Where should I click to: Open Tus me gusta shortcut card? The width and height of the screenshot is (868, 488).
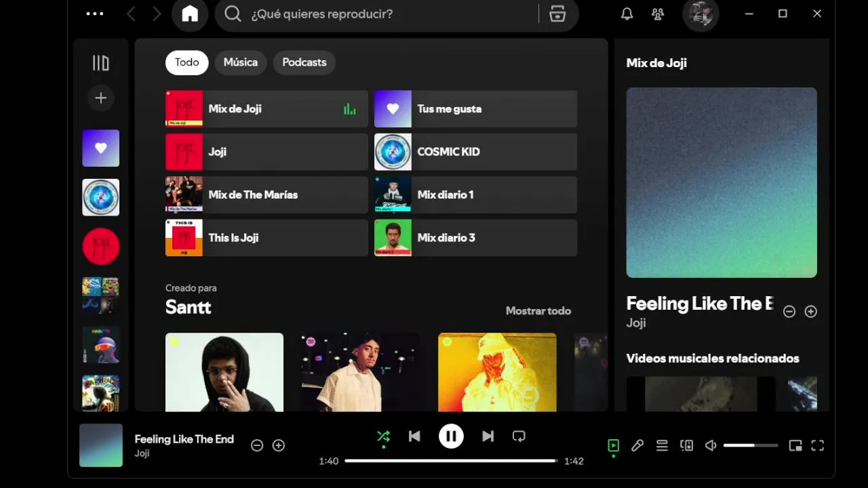(475, 108)
